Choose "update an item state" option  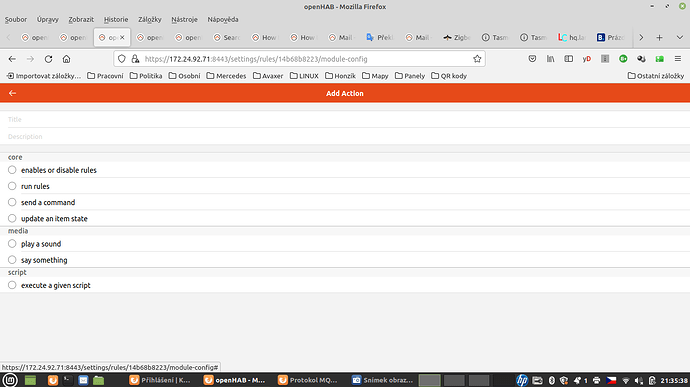12,218
